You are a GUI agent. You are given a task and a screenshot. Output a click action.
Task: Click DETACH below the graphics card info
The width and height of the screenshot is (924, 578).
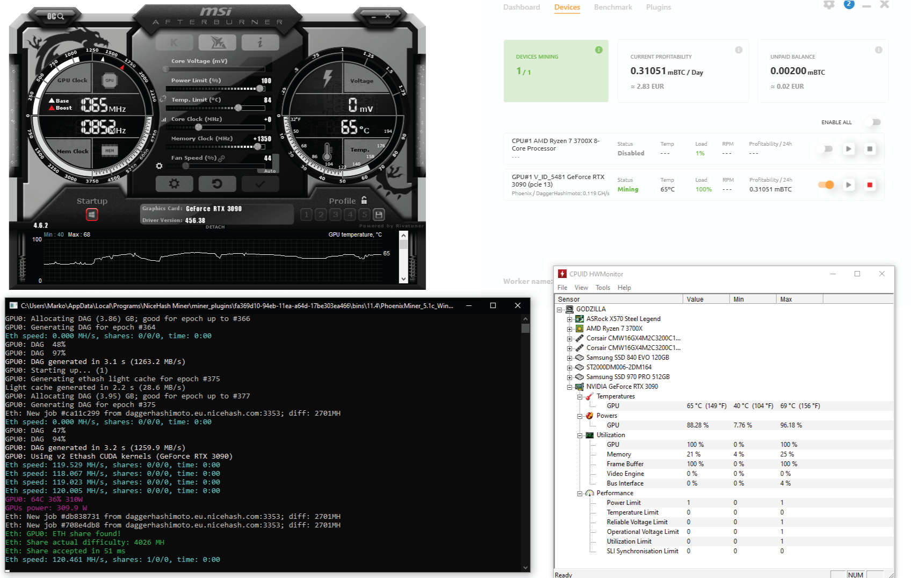pos(215,227)
